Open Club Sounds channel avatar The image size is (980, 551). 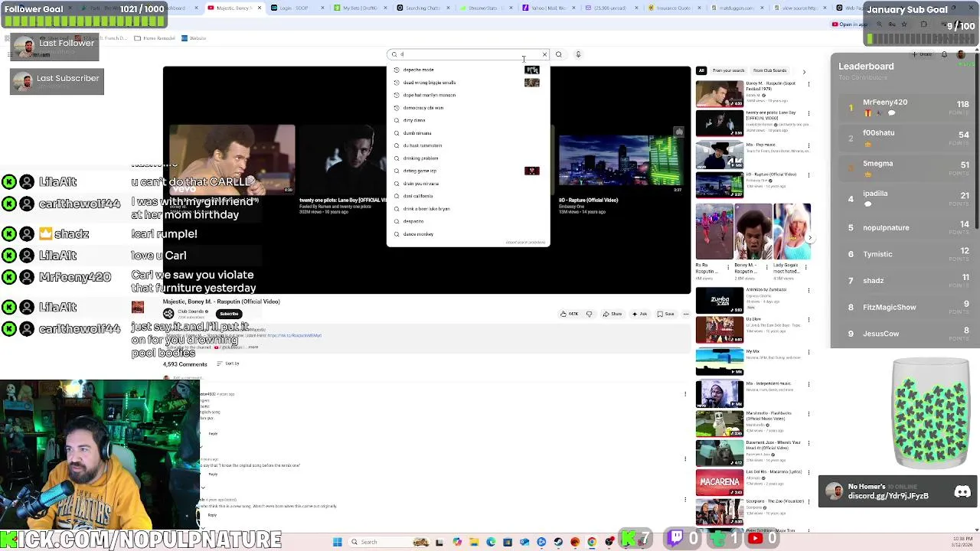pyautogui.click(x=168, y=314)
